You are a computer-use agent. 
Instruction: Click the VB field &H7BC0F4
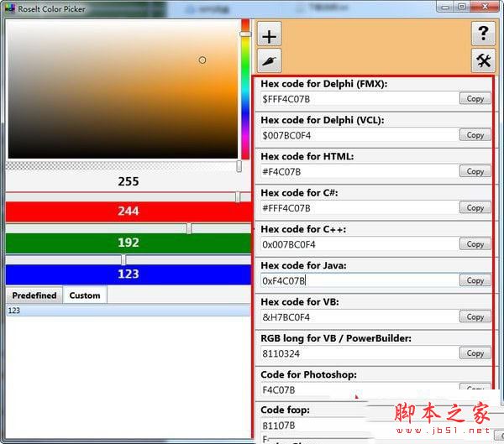[360, 317]
